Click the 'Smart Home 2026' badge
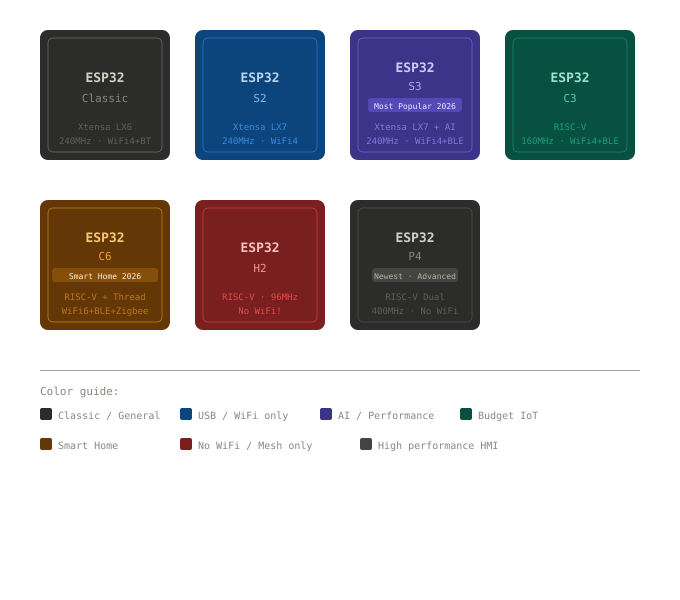Screen dimensions: 680x600 [105, 276]
